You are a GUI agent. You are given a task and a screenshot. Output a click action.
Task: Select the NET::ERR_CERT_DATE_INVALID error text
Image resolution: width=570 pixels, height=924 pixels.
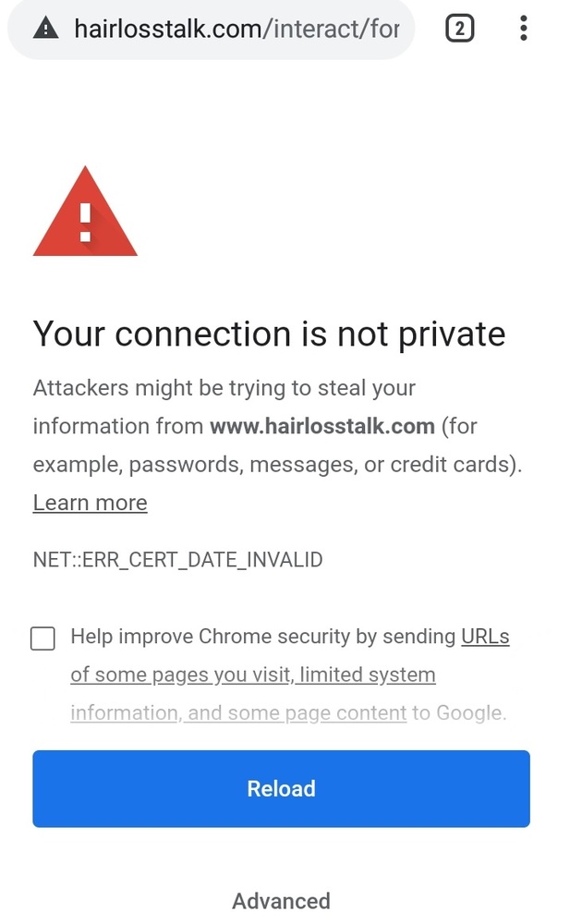click(177, 559)
